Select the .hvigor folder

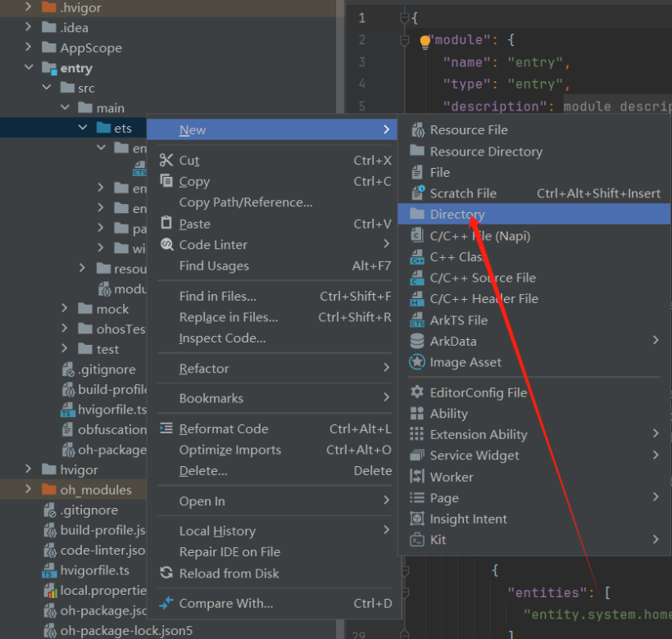pos(80,7)
